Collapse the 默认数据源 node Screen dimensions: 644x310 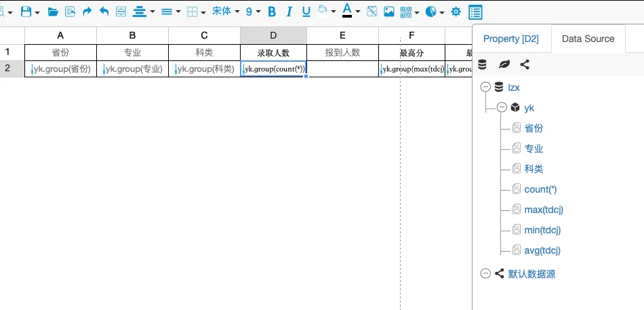click(486, 274)
